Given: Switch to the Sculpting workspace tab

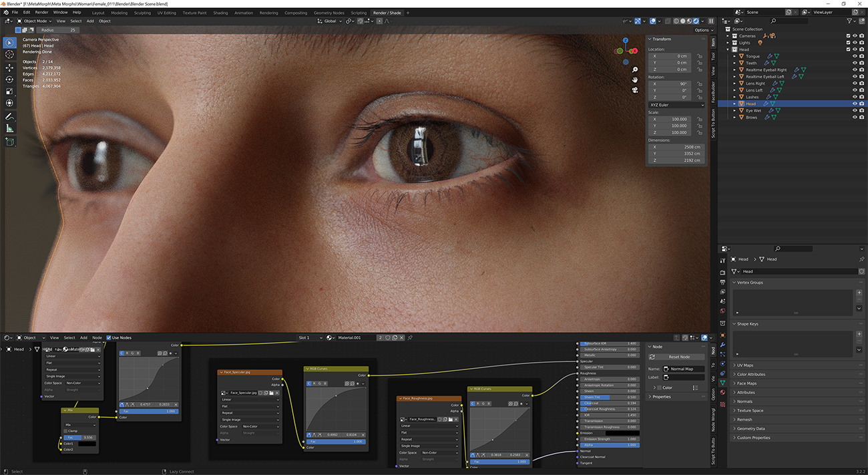Looking at the screenshot, I should (x=142, y=13).
